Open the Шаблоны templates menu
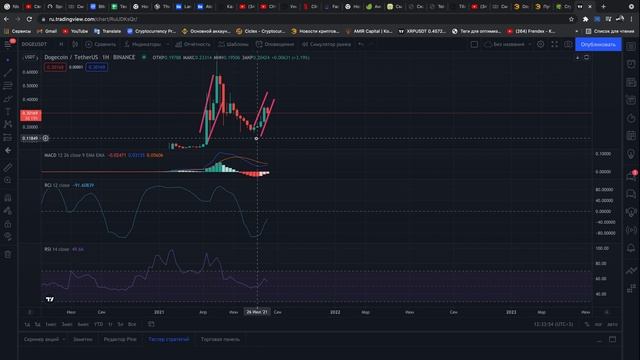This screenshot has width=640, height=360. pos(233,44)
